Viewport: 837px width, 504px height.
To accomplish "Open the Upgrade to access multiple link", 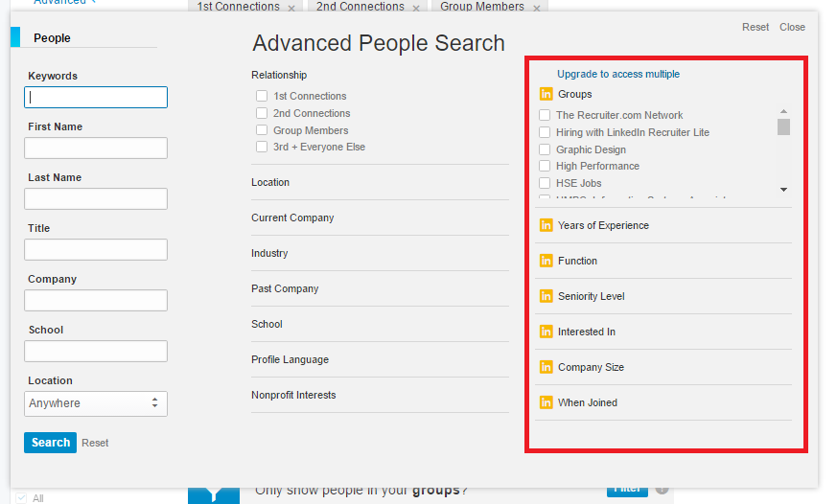I will pos(618,74).
